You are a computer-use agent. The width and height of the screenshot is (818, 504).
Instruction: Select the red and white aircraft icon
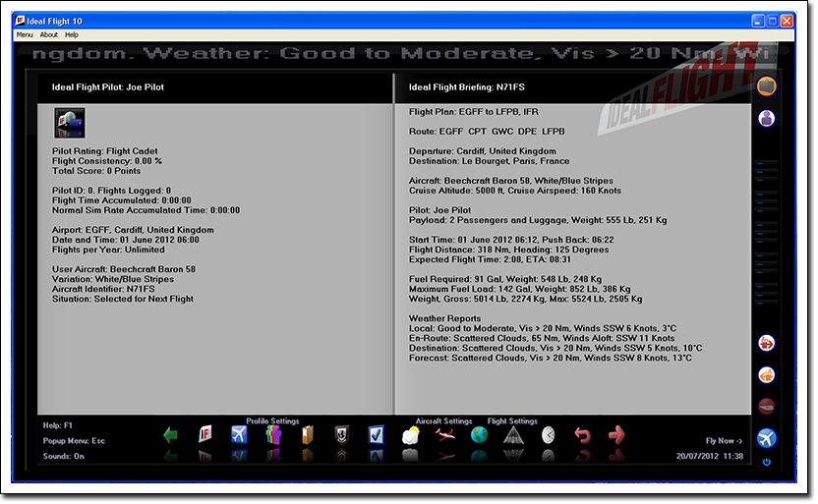click(445, 434)
